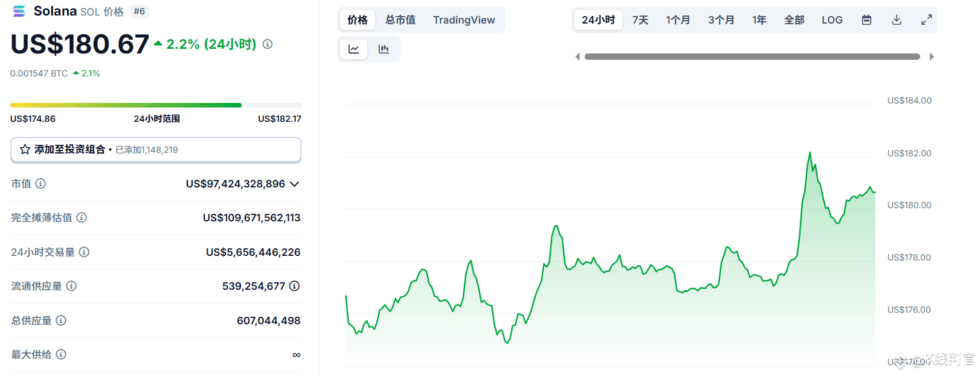Image resolution: width=980 pixels, height=376 pixels.
Task: Show the 完全摊薄估值 info icon
Action: (x=82, y=217)
